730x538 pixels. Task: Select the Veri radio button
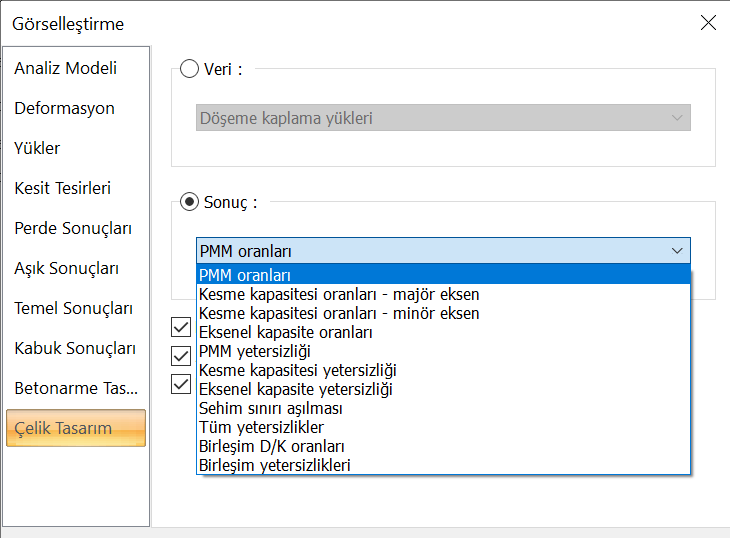tap(189, 69)
